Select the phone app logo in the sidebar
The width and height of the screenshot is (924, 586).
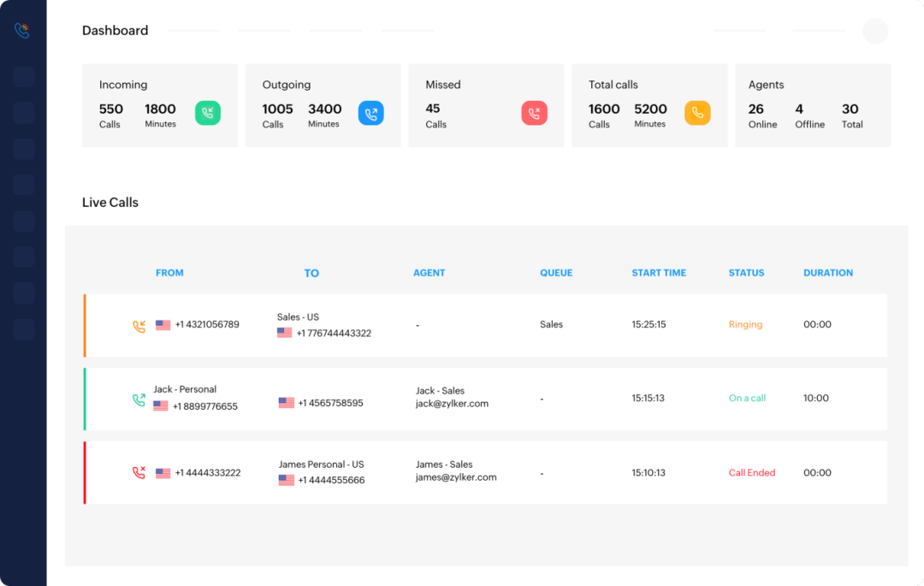(x=23, y=30)
